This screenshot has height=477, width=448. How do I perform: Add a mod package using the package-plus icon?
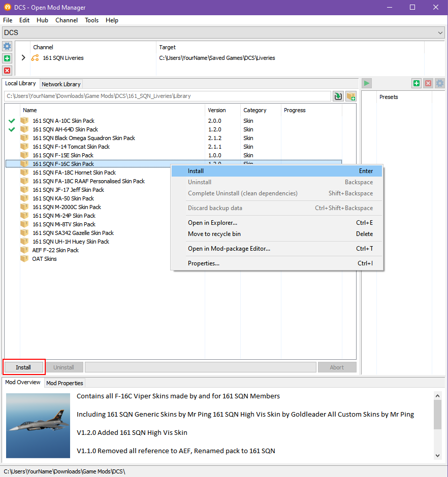(351, 96)
